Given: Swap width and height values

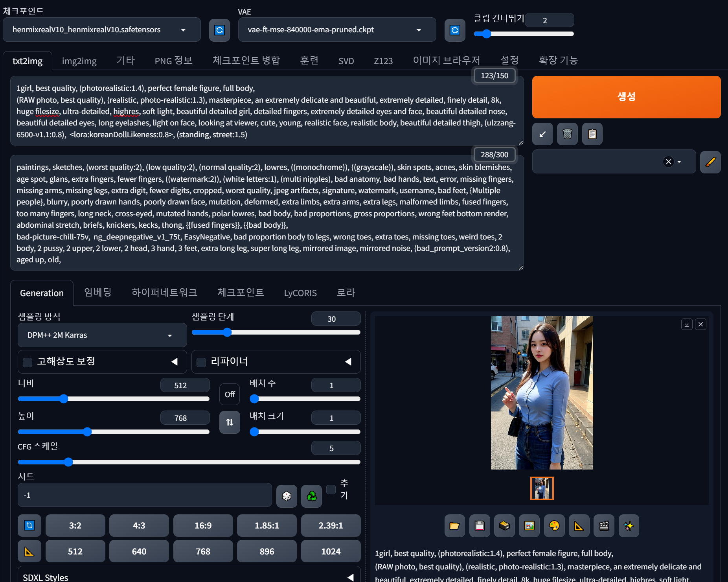Looking at the screenshot, I should 230,422.
